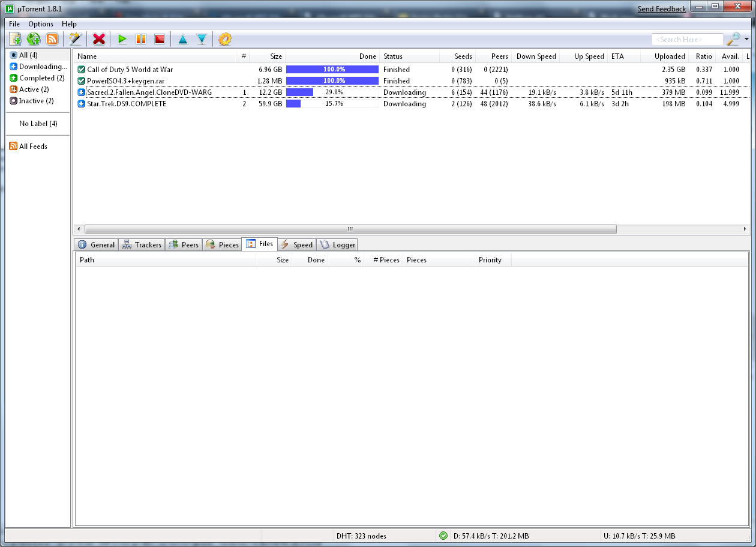Click the download speed D: 57.4 kB/s status
This screenshot has height=547, width=756.
tap(491, 536)
